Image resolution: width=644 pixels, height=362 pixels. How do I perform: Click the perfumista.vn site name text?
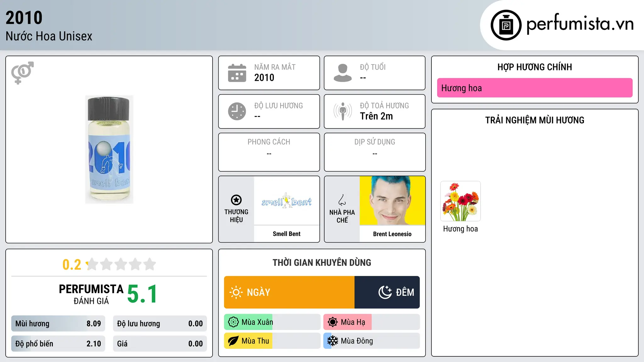point(580,24)
